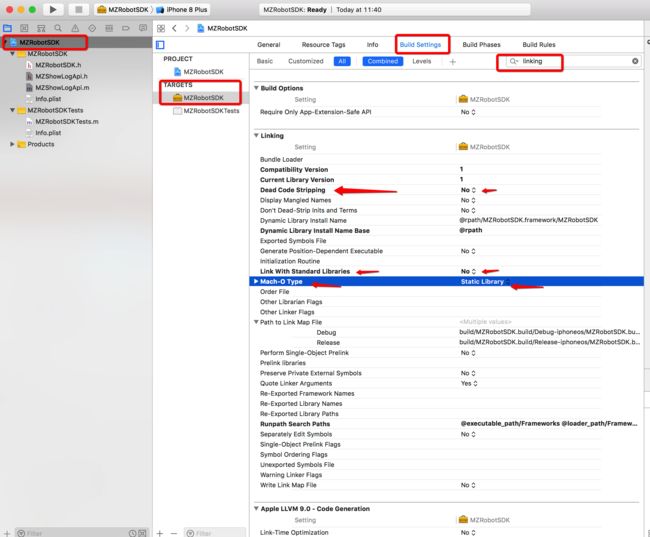Open the related items grid icon
The height and width of the screenshot is (537, 650).
[x=161, y=28]
